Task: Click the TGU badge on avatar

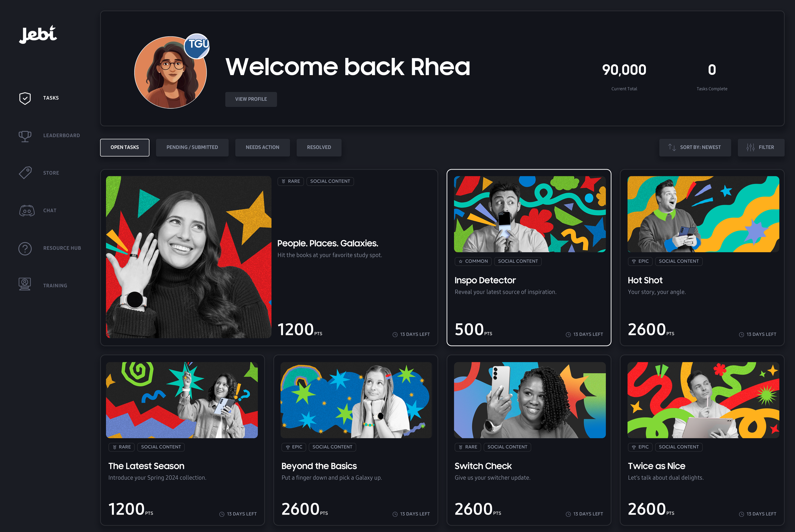Action: [x=197, y=46]
